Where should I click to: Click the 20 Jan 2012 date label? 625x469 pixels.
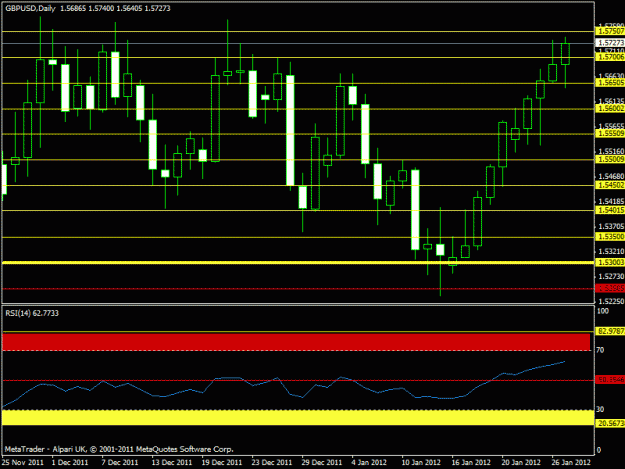pos(521,463)
